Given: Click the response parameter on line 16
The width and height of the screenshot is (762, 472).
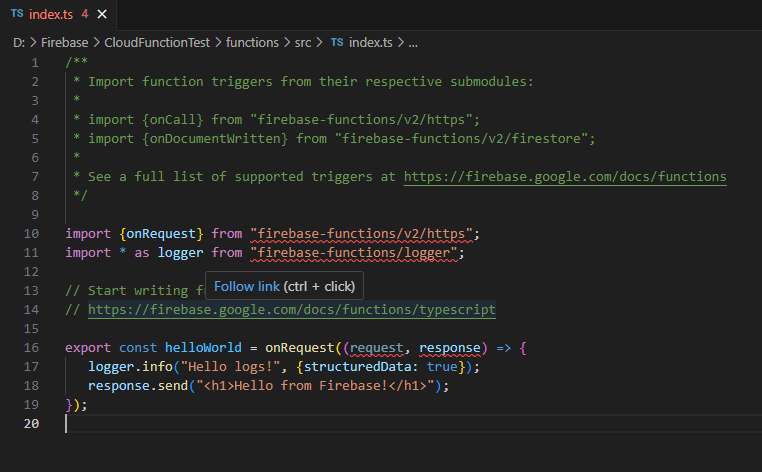Looking at the screenshot, I should pyautogui.click(x=450, y=348).
